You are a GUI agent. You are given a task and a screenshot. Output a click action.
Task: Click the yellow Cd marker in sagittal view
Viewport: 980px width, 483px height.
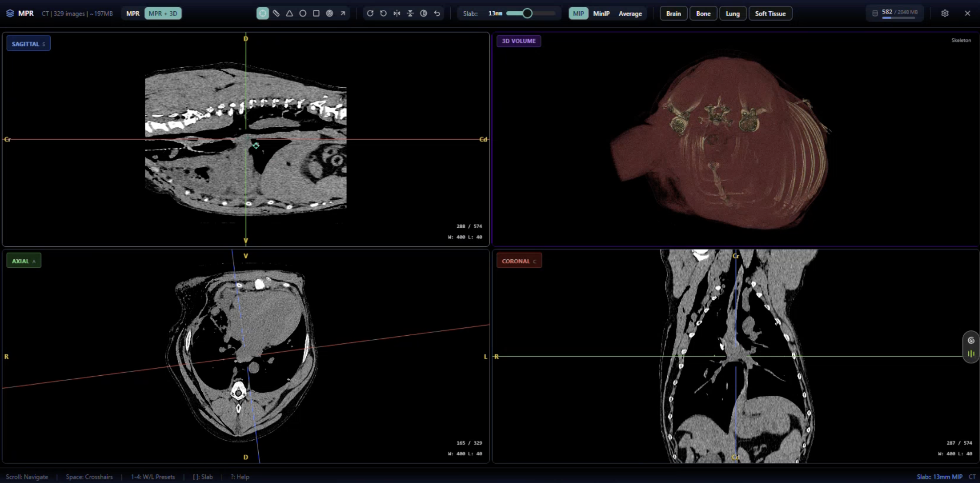click(x=483, y=139)
